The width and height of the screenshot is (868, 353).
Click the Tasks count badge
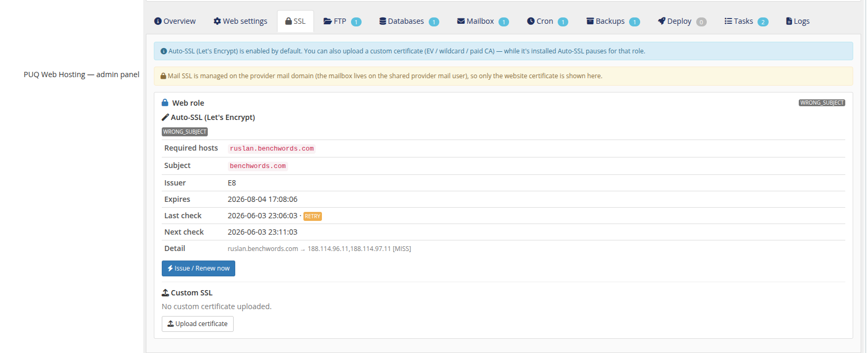[x=763, y=22]
